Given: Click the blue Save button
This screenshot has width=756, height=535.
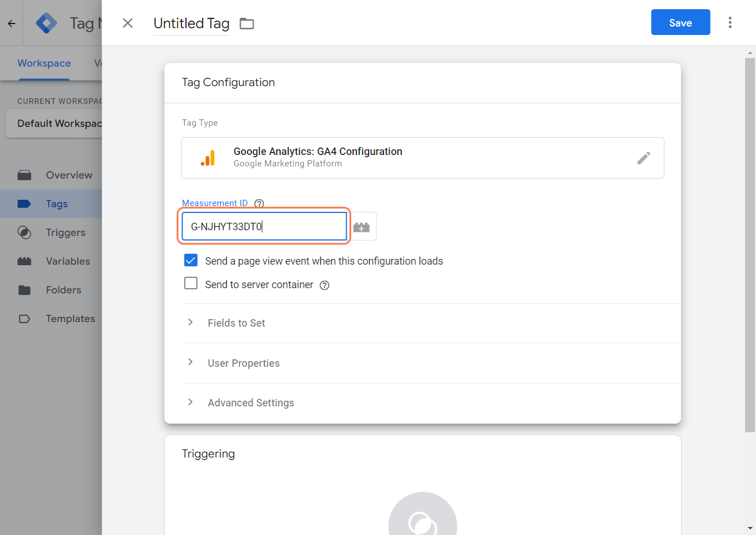Looking at the screenshot, I should (x=680, y=22).
